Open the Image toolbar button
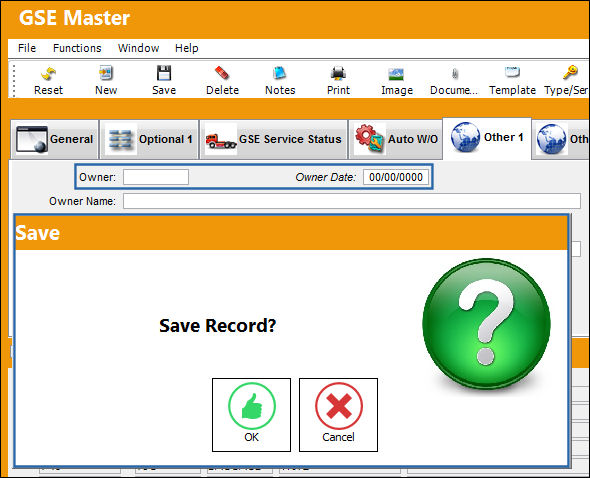Screen dimensions: 590x478 (397, 80)
